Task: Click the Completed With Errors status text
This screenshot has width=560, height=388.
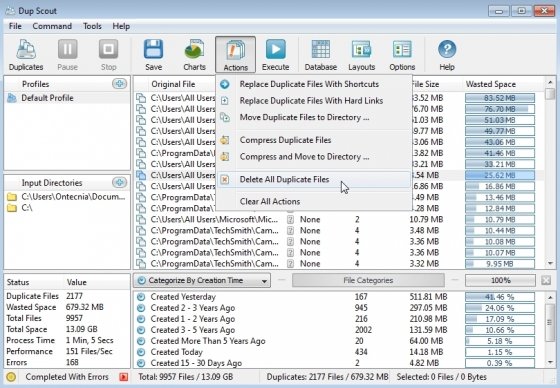Action: click(x=67, y=377)
